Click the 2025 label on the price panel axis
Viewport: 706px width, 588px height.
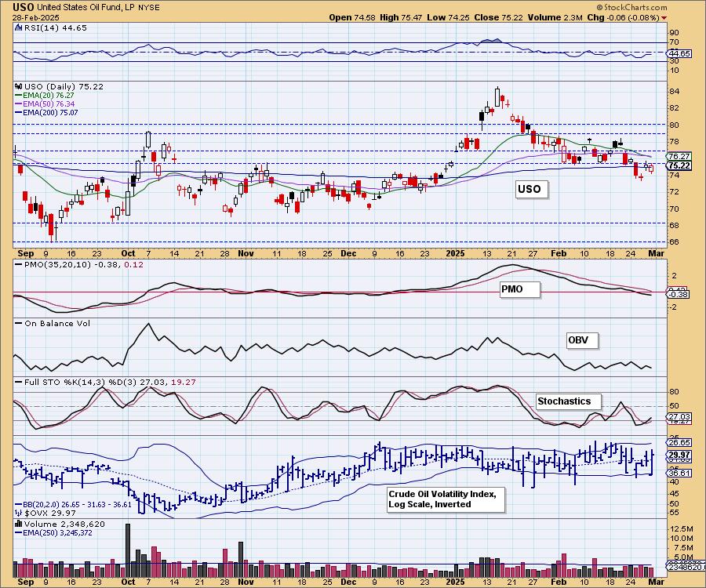pos(455,253)
